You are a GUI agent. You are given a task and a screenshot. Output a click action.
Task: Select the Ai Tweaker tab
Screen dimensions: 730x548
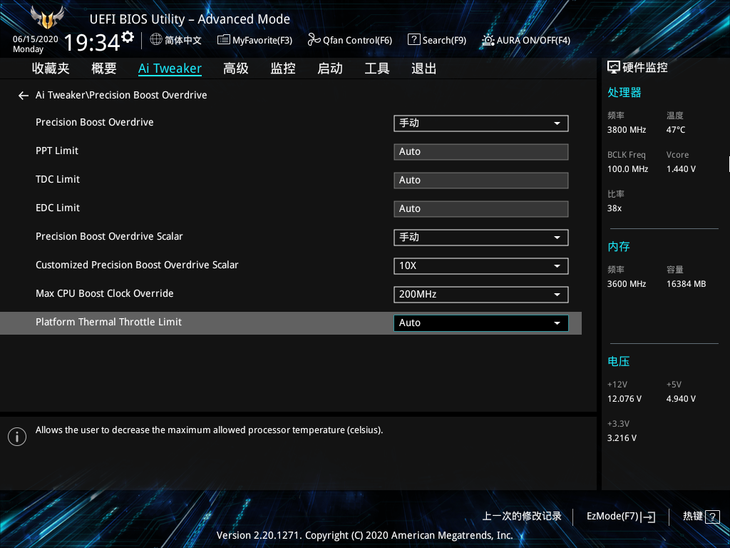pyautogui.click(x=169, y=69)
